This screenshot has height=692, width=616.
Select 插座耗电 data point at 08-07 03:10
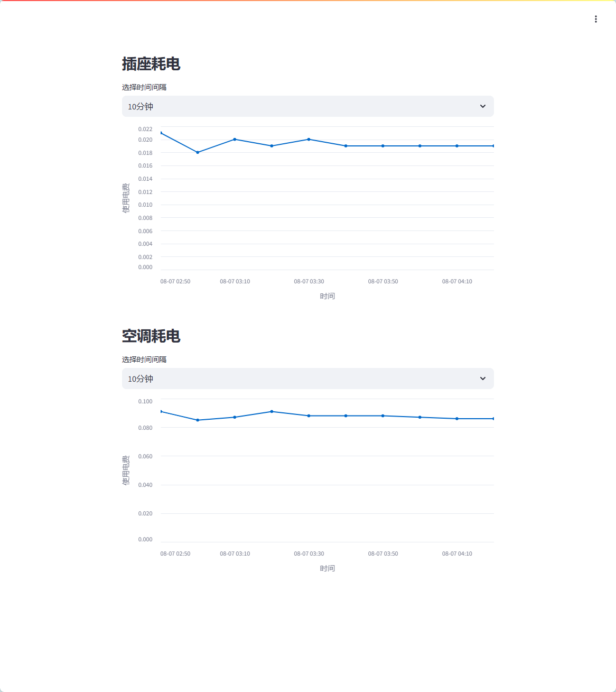235,140
